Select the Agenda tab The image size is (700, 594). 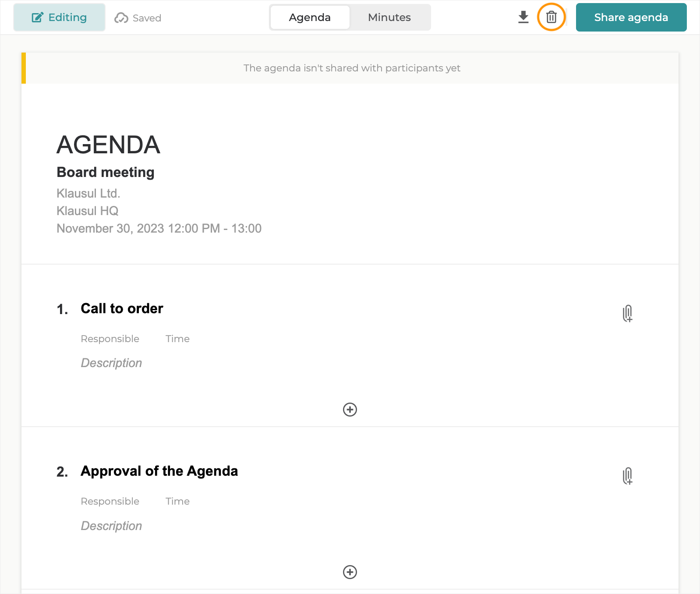point(310,18)
